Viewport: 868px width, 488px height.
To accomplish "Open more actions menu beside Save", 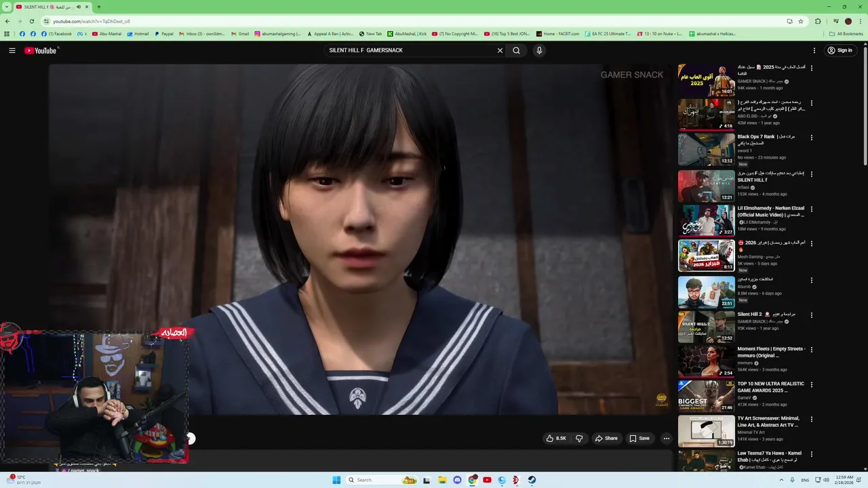I will (x=666, y=439).
